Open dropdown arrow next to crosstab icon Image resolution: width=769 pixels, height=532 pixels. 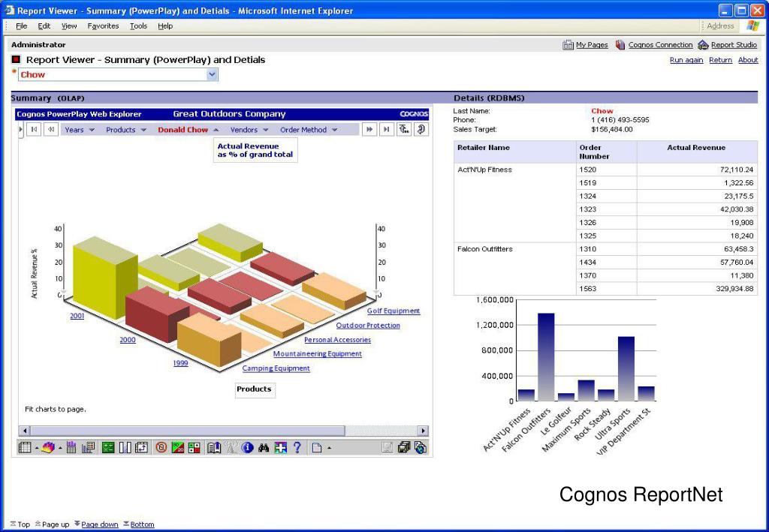tap(37, 448)
